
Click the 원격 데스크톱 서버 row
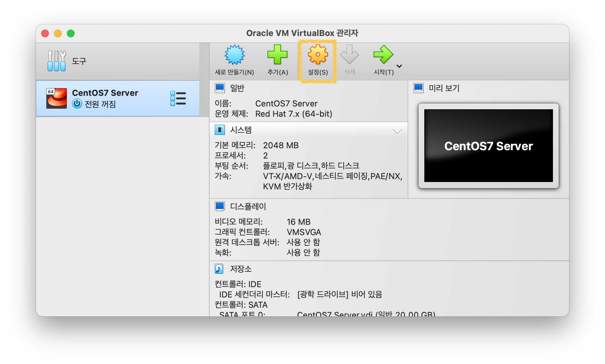[267, 242]
